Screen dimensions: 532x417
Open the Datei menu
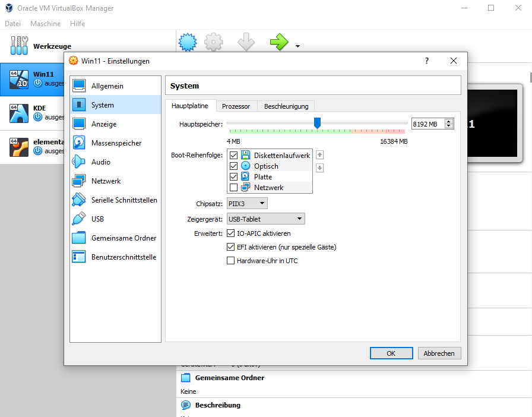[13, 23]
